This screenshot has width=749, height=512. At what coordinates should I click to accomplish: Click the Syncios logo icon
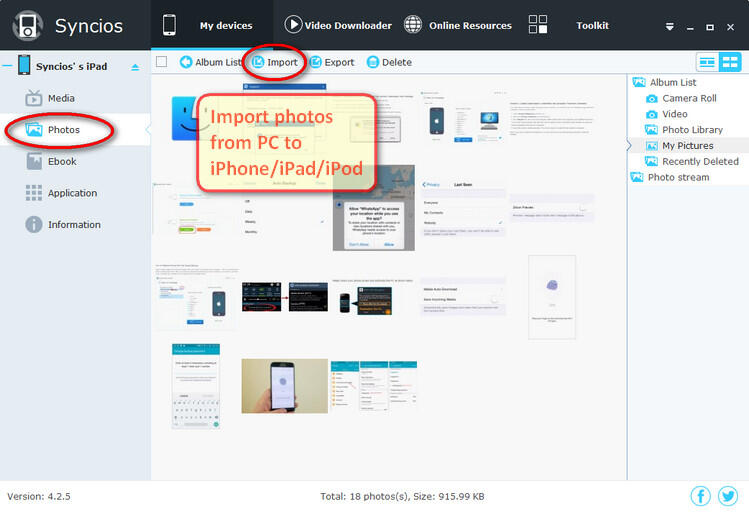[x=28, y=25]
